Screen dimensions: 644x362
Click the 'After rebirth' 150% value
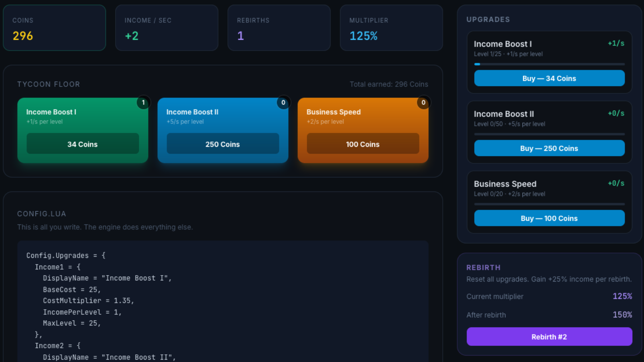tap(622, 315)
